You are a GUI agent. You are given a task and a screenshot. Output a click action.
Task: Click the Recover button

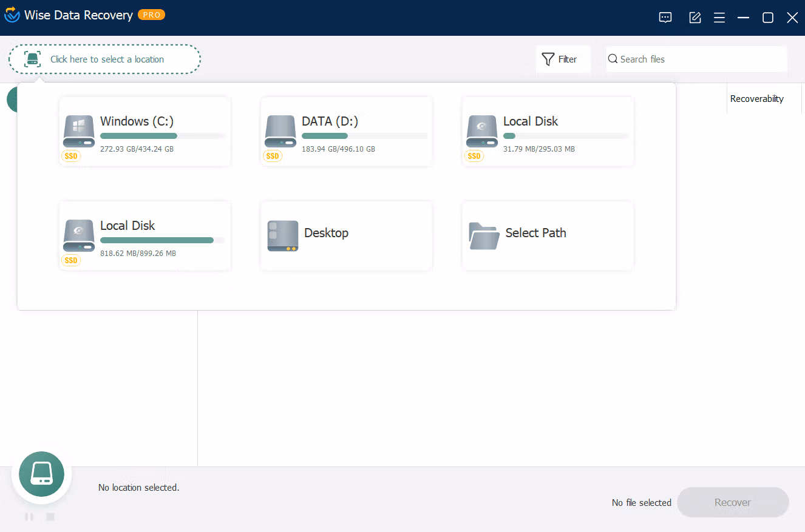point(733,502)
